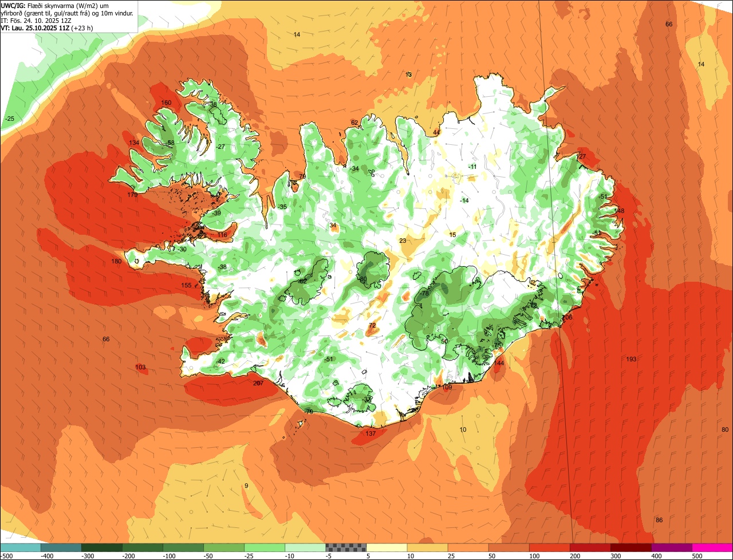Click the value -78 on the Vatnajökull glacier
This screenshot has height=560, width=733.
coord(424,294)
